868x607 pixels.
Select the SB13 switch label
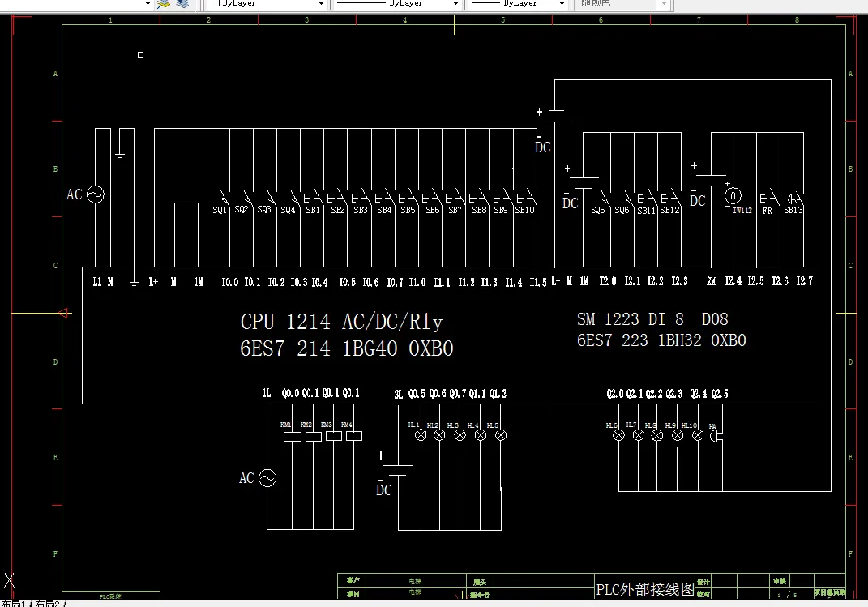[x=793, y=210]
